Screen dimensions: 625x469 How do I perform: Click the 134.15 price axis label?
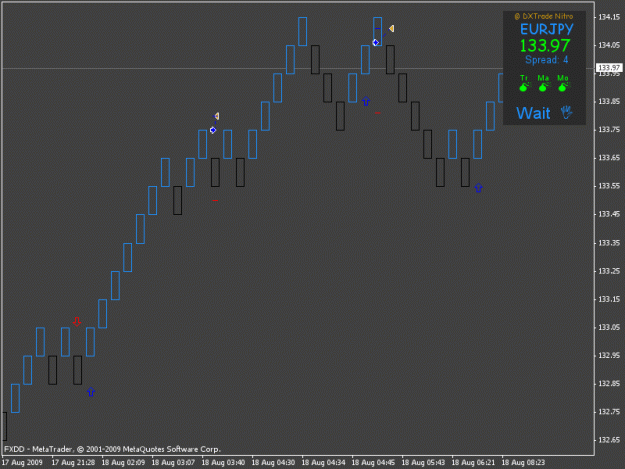tap(609, 17)
